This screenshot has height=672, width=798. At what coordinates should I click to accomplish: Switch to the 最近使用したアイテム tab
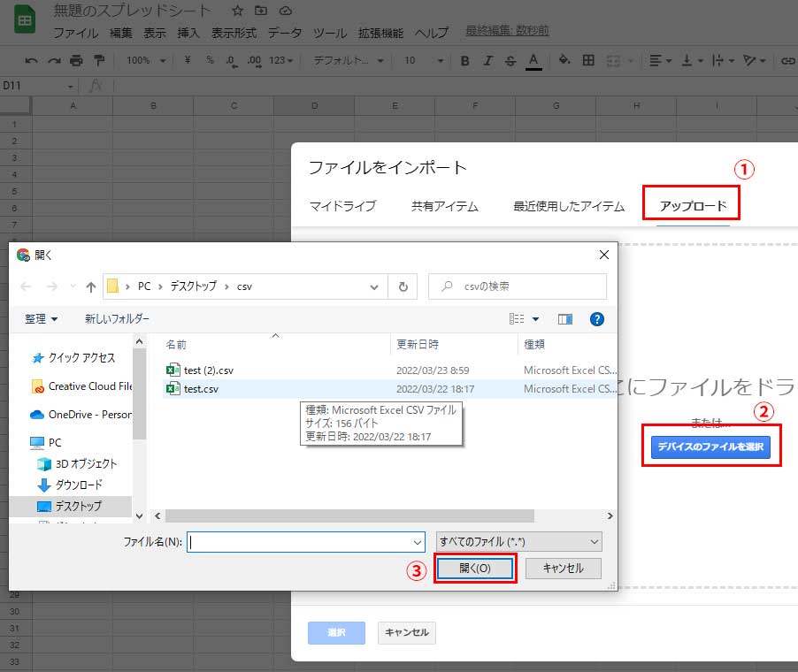(569, 206)
